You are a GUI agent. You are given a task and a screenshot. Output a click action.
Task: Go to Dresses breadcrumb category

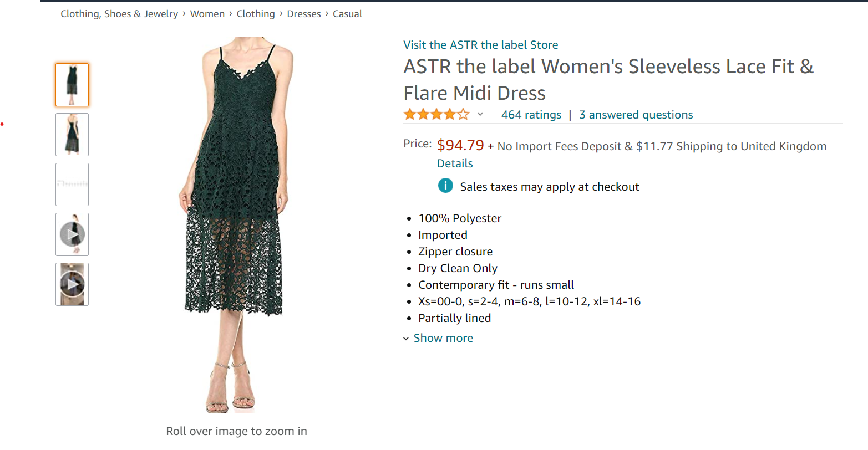click(x=304, y=14)
